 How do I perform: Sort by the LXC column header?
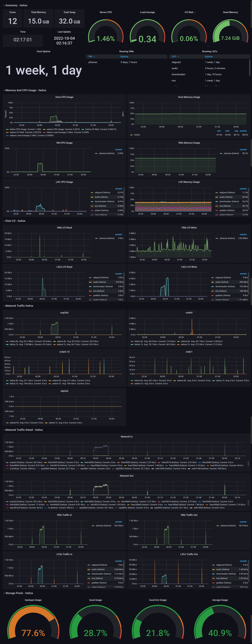coord(175,57)
